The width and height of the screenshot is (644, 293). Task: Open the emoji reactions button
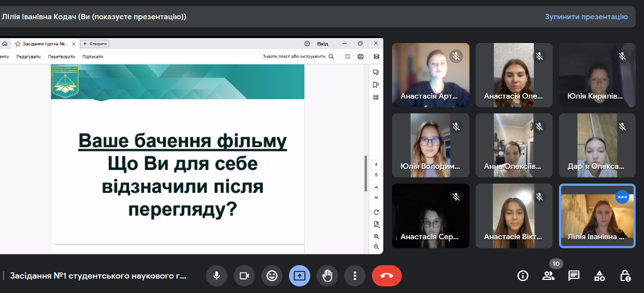pyautogui.click(x=272, y=276)
